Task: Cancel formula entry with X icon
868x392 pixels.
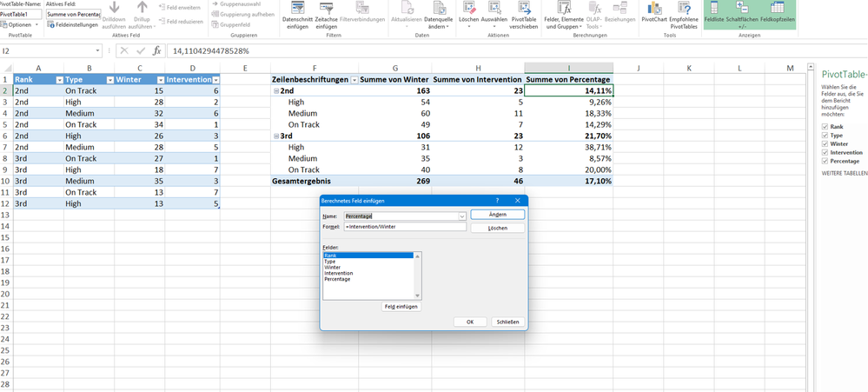Action: (124, 50)
